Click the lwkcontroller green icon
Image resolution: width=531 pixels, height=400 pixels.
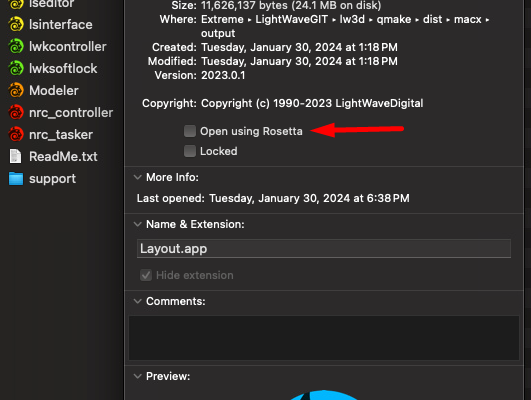pyautogui.click(x=16, y=46)
